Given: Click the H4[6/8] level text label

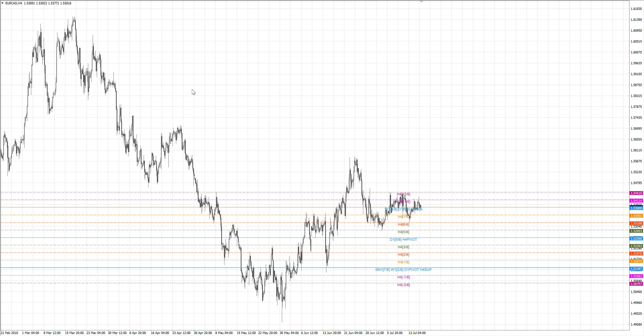Looking at the screenshot, I should 403,224.
